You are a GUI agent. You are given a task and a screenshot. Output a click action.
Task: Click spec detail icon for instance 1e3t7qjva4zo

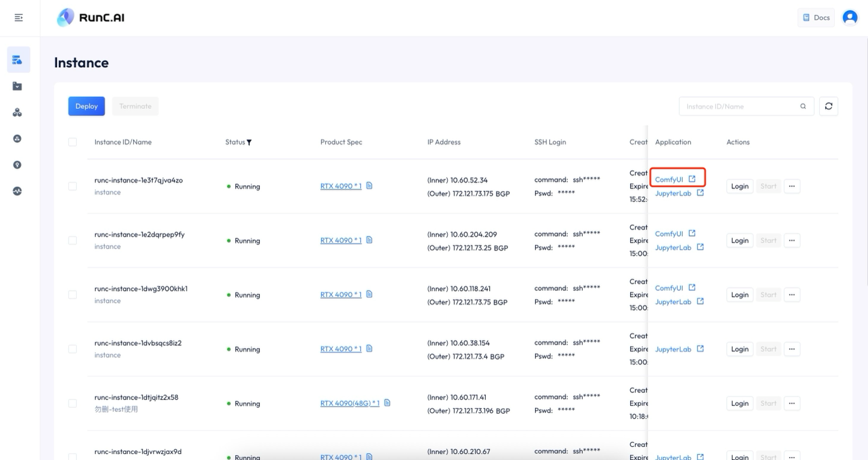pyautogui.click(x=369, y=186)
